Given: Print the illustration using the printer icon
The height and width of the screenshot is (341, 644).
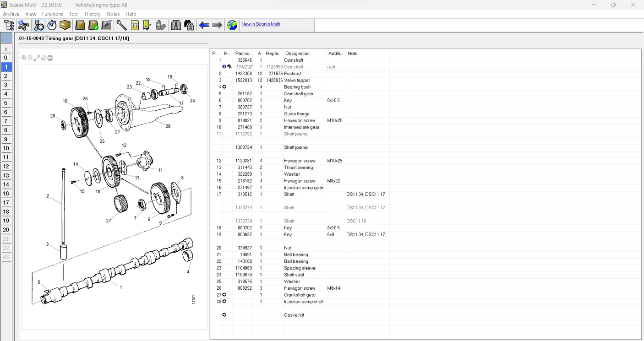Looking at the screenshot, I should point(49,58).
